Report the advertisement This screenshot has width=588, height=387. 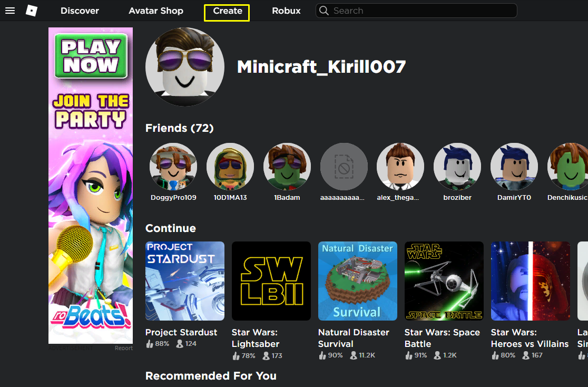point(124,348)
